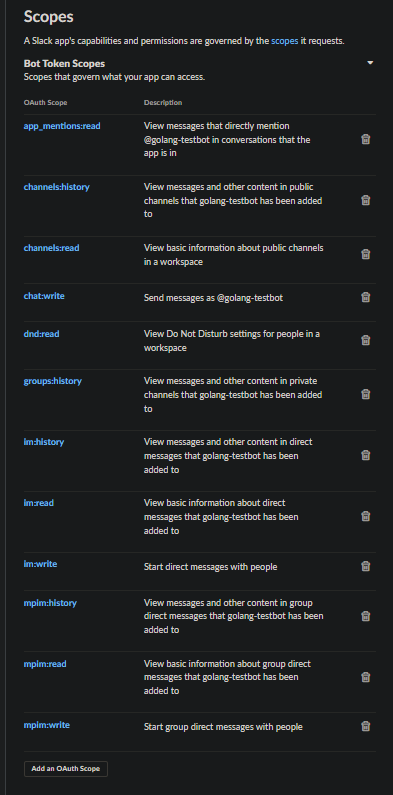
Task: Remove the im:read scope
Action: click(365, 516)
